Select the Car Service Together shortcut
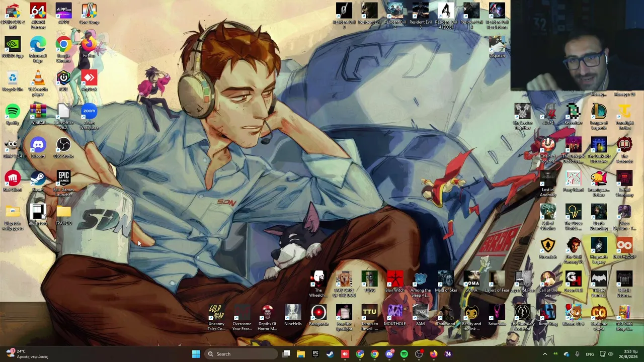 [x=522, y=117]
